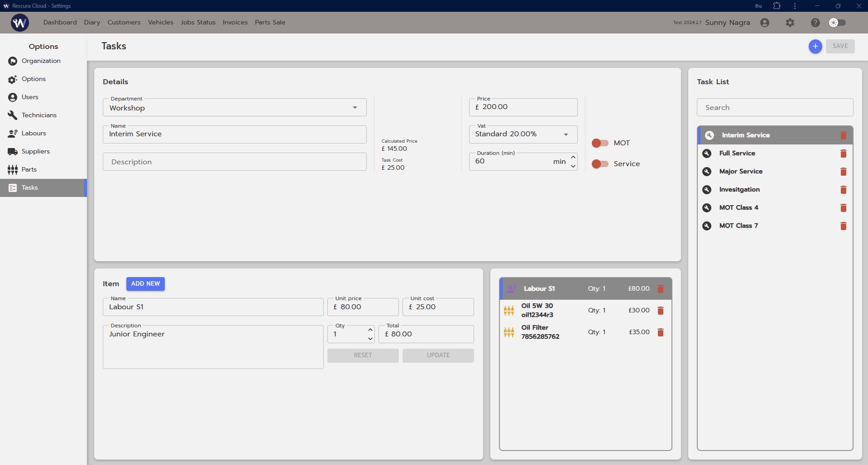Open the Department dropdown
The width and height of the screenshot is (868, 465).
(235, 108)
